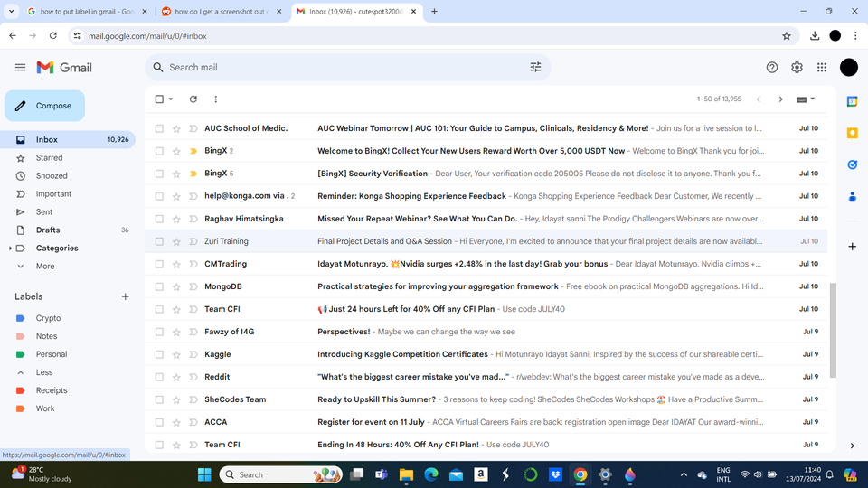Get add-ons plus icon in side panel
The height and width of the screenshot is (488, 868).
click(853, 246)
